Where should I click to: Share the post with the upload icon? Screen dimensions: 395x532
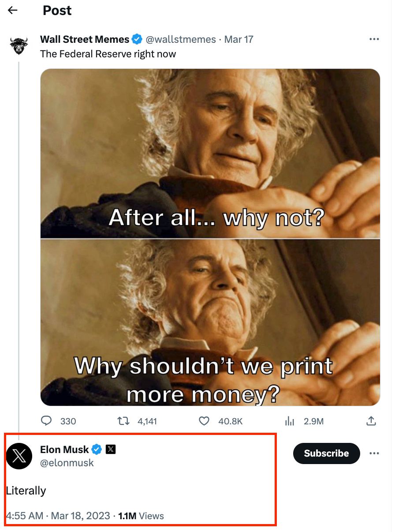[x=371, y=421]
